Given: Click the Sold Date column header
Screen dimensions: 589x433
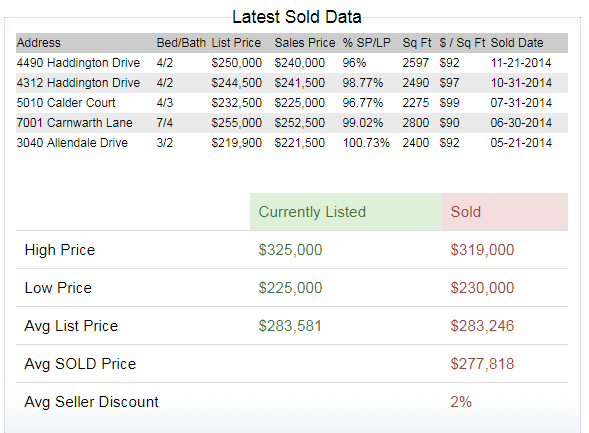Looking at the screenshot, I should 517,43.
